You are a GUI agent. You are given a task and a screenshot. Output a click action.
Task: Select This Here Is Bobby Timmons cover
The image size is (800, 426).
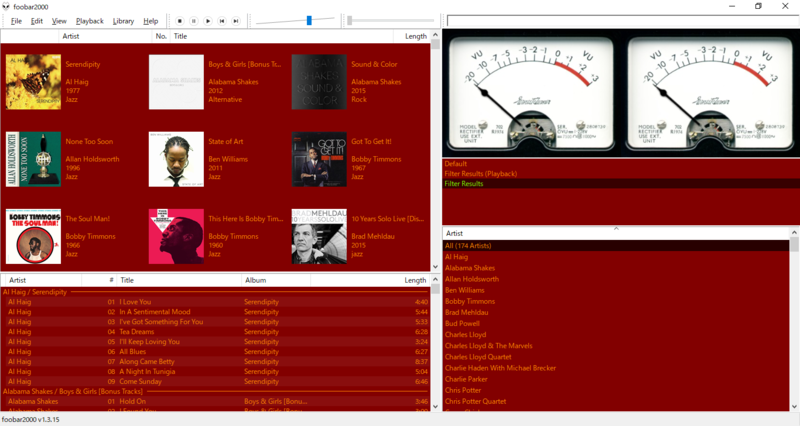tap(176, 236)
